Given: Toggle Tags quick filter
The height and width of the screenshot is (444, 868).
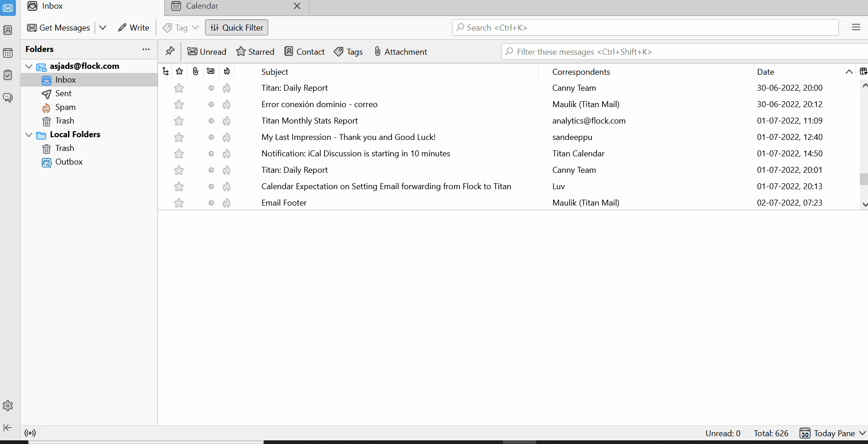Looking at the screenshot, I should pos(348,52).
